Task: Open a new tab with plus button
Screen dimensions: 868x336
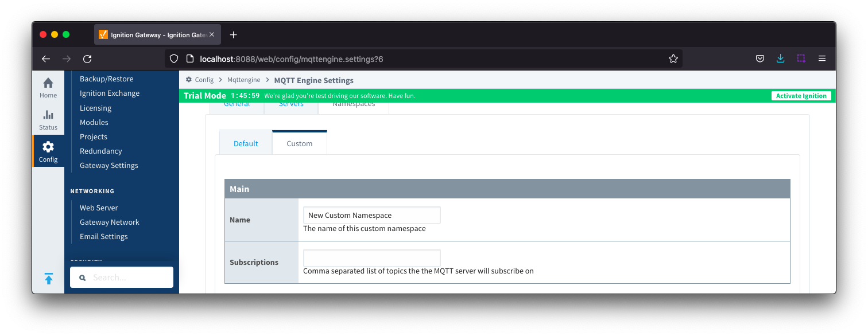Action: (x=233, y=35)
